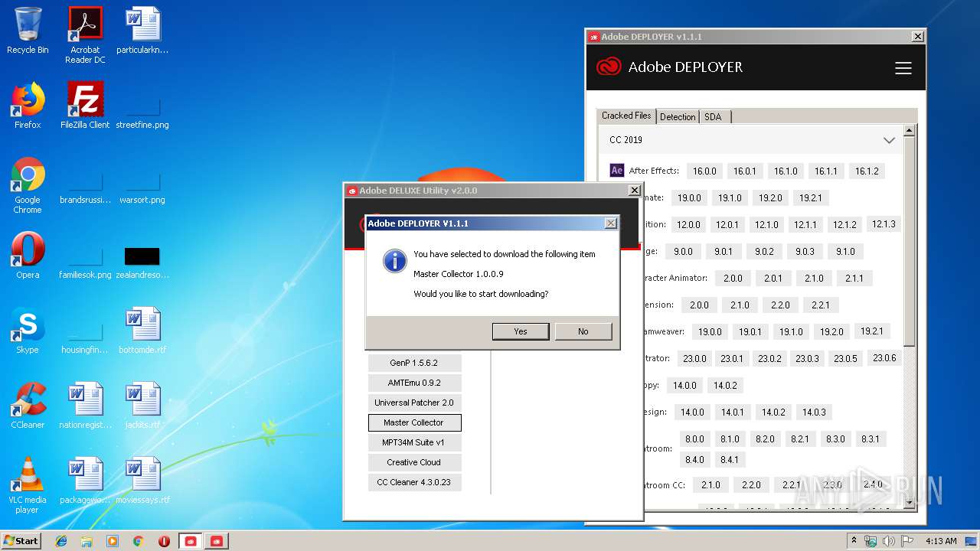Confirm download by clicking Yes

pyautogui.click(x=521, y=331)
